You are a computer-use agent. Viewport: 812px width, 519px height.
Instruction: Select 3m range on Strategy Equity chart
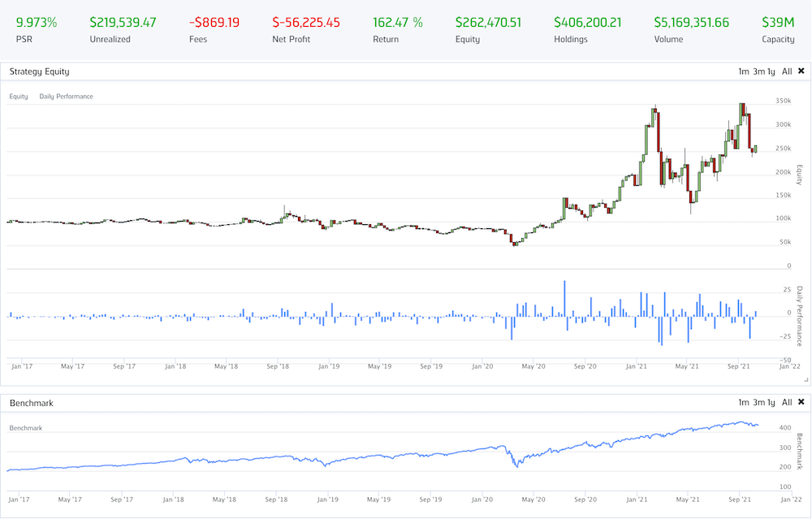[758, 71]
